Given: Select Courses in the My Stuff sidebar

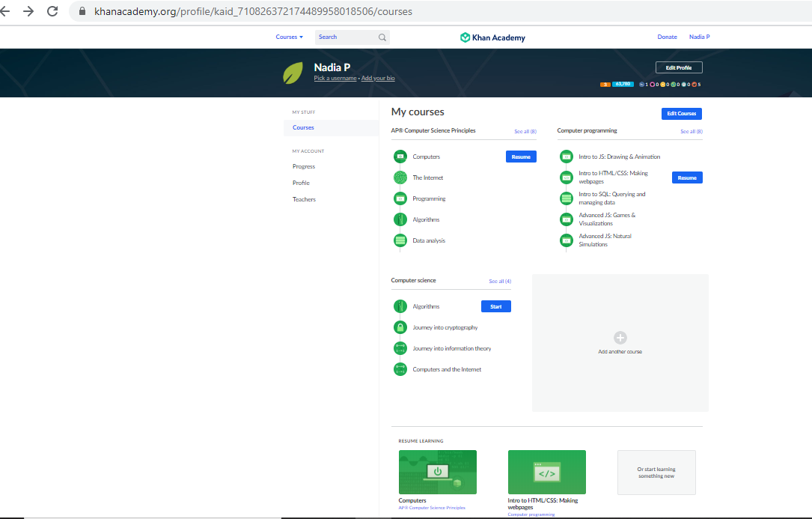Looking at the screenshot, I should click(x=331, y=127).
